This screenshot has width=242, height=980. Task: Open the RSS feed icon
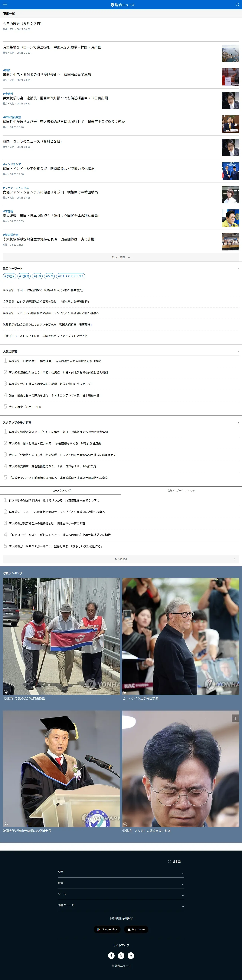pyautogui.click(x=131, y=955)
